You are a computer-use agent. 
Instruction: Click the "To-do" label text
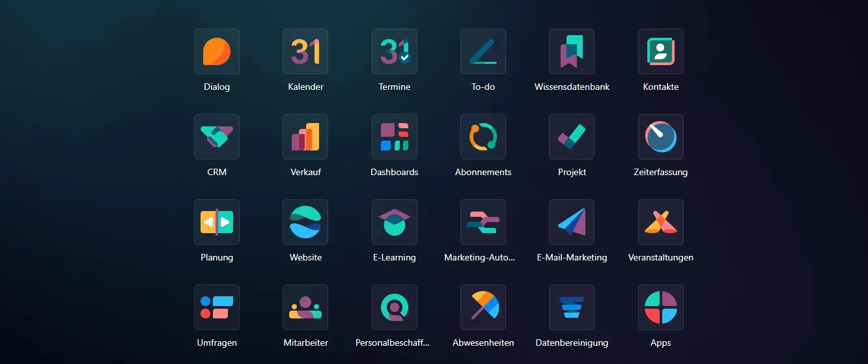[483, 87]
